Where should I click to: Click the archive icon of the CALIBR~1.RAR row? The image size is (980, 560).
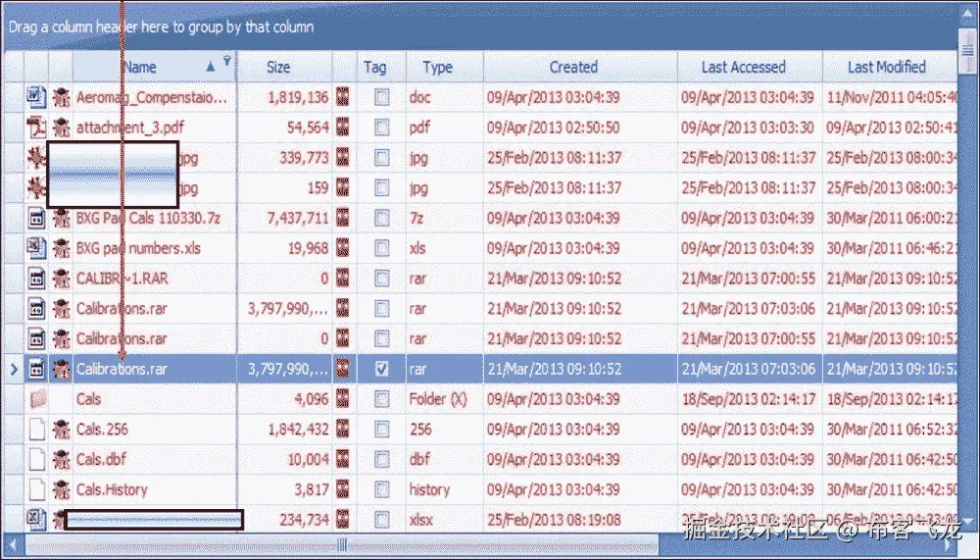point(36,278)
